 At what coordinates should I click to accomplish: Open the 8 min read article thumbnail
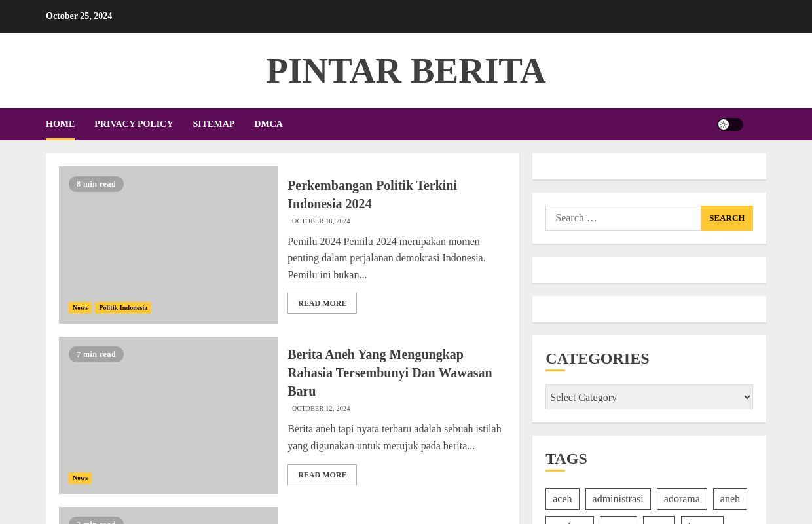pos(168,245)
